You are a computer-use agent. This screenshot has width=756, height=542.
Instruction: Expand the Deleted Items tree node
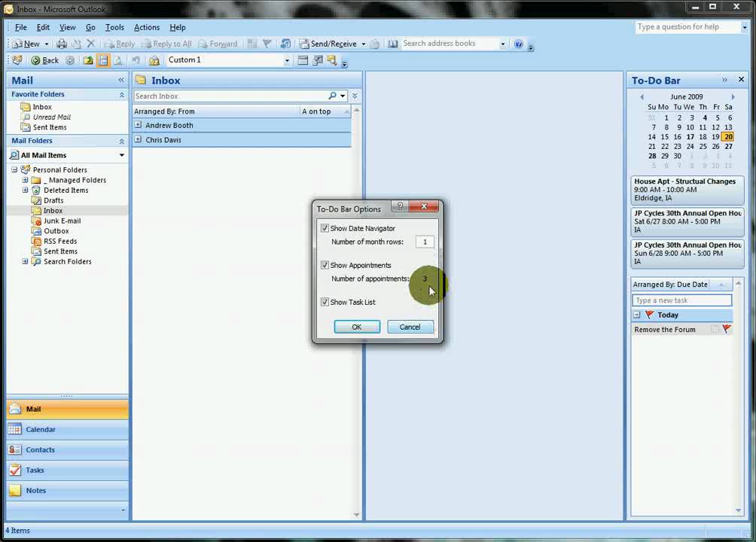25,190
